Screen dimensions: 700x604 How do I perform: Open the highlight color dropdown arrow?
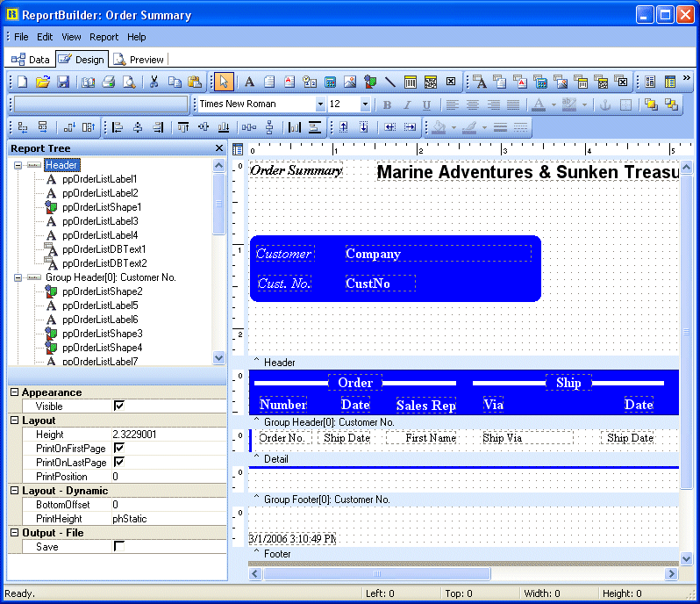coord(584,105)
